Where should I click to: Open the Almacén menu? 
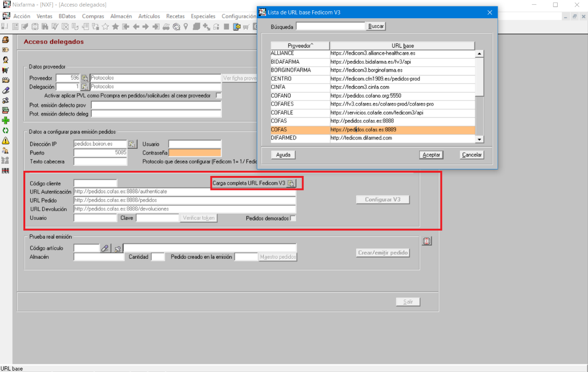pyautogui.click(x=121, y=16)
